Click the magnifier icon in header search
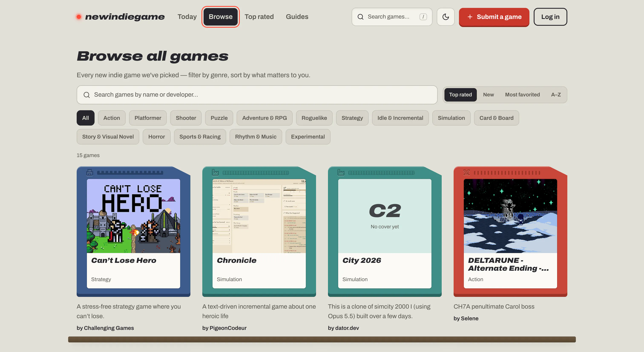 click(x=361, y=17)
